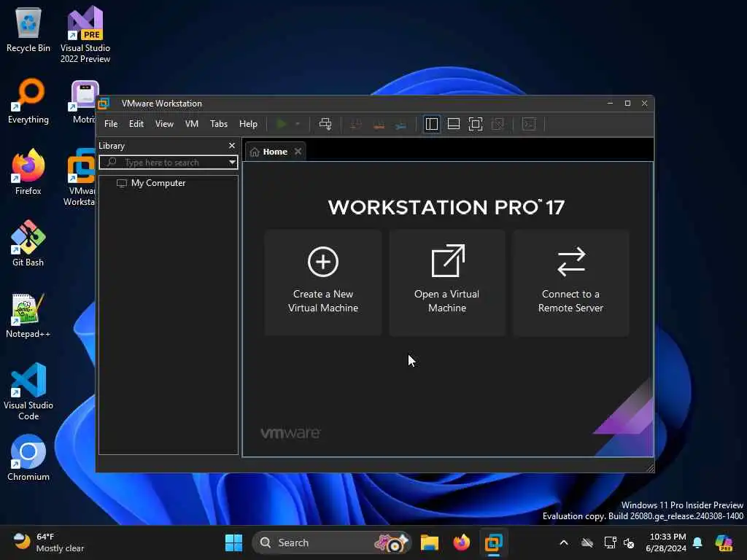The height and width of the screenshot is (560, 747).
Task: Select Chromium desktop shortcut
Action: click(28, 458)
